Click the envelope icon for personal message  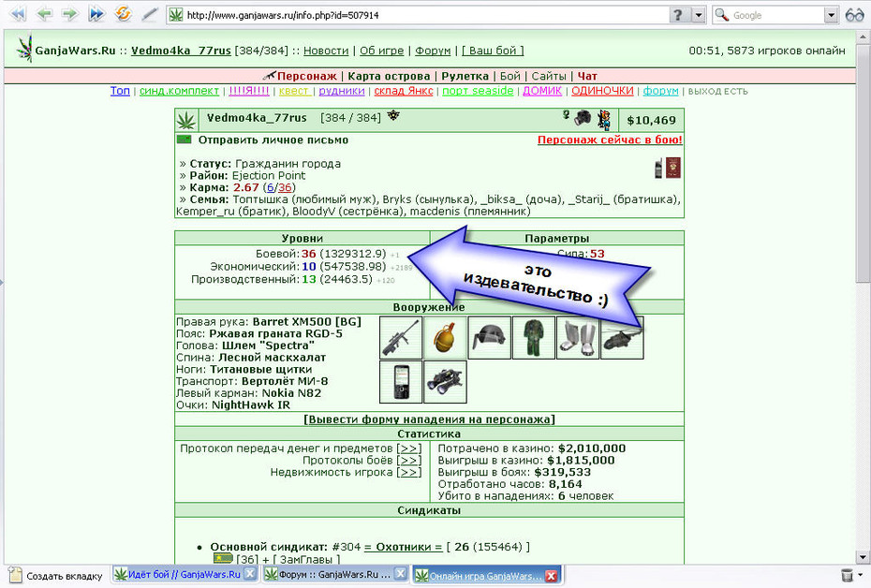tap(184, 140)
